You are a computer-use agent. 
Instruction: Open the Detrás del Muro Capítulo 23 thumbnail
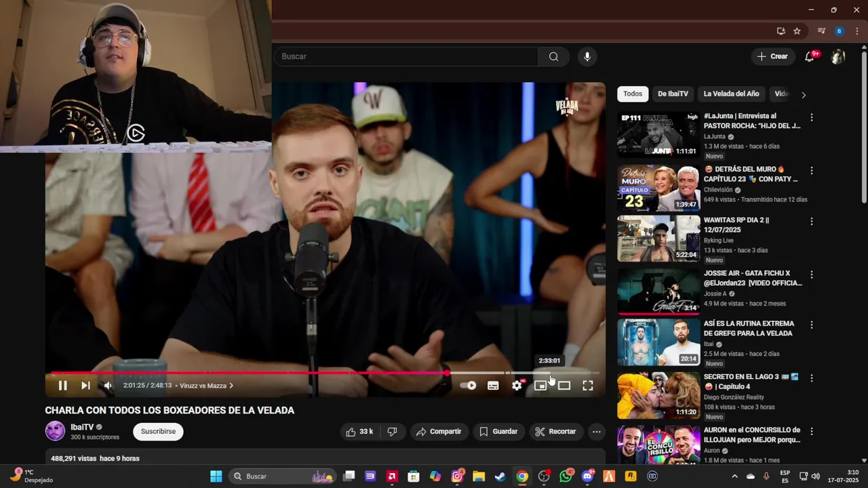(658, 188)
